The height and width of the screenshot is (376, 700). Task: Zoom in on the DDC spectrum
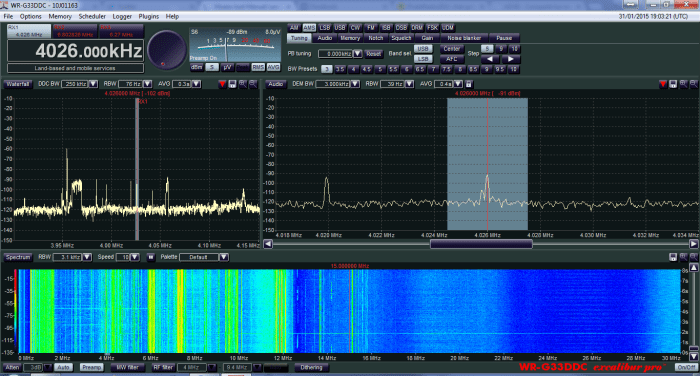[x=242, y=84]
